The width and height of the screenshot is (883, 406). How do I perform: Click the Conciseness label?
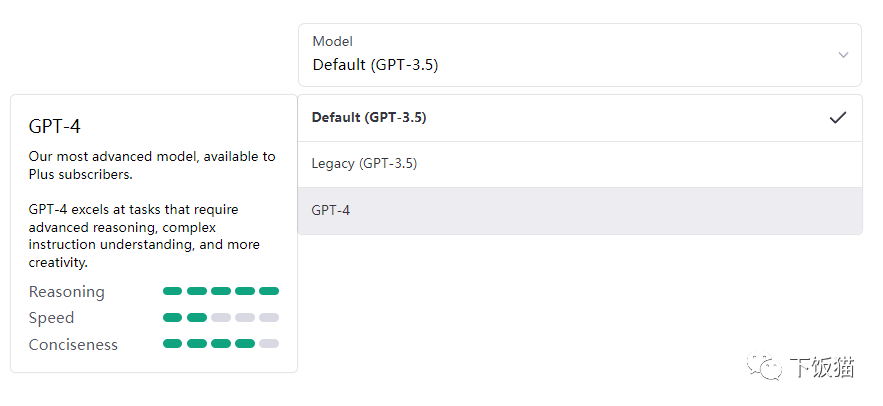point(73,344)
